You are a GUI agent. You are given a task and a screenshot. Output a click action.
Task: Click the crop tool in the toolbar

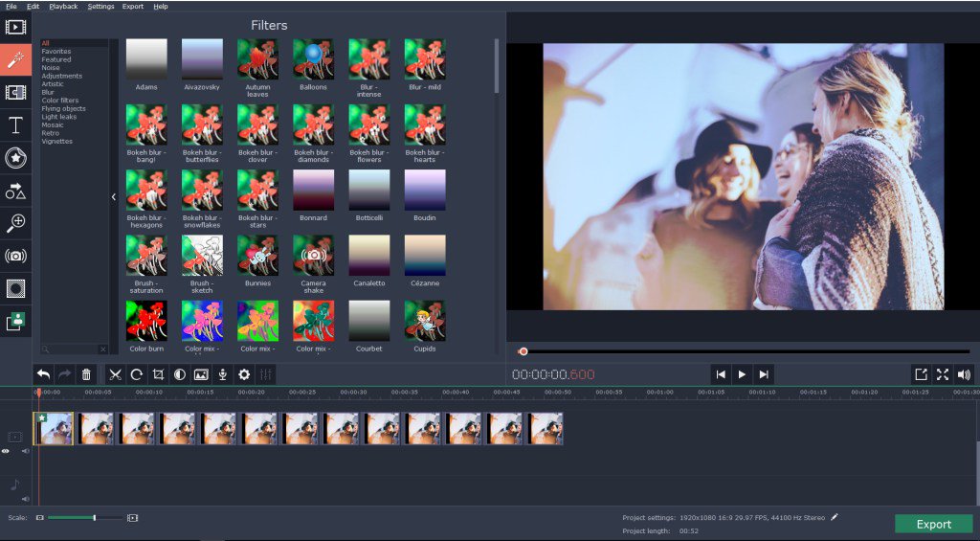pyautogui.click(x=158, y=374)
